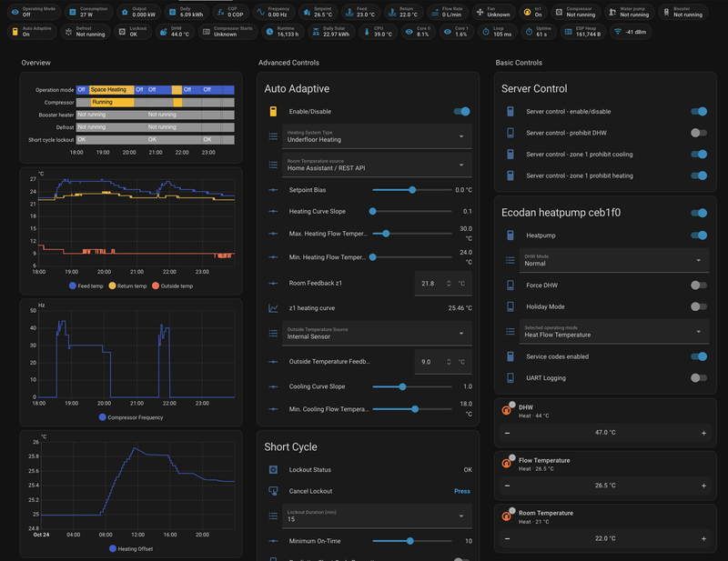This screenshot has height=561, width=728.
Task: Toggle zone 1 prohibit cooling switch
Action: 699,154
